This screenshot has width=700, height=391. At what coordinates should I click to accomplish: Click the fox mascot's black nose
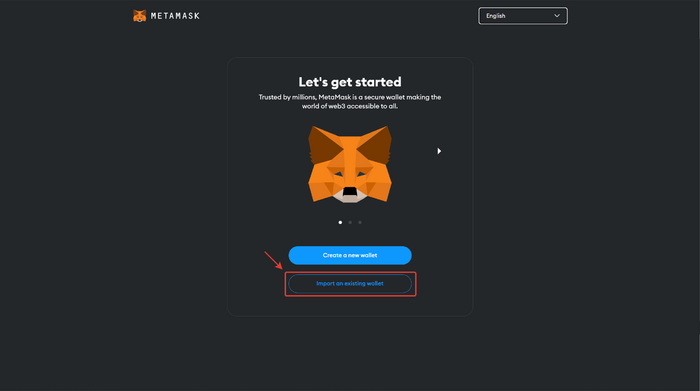[350, 191]
